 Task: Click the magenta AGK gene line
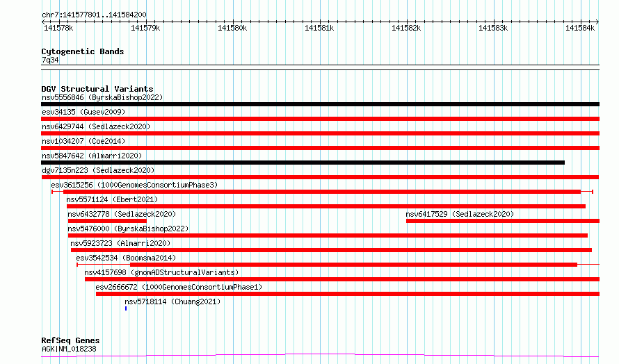pos(320,356)
